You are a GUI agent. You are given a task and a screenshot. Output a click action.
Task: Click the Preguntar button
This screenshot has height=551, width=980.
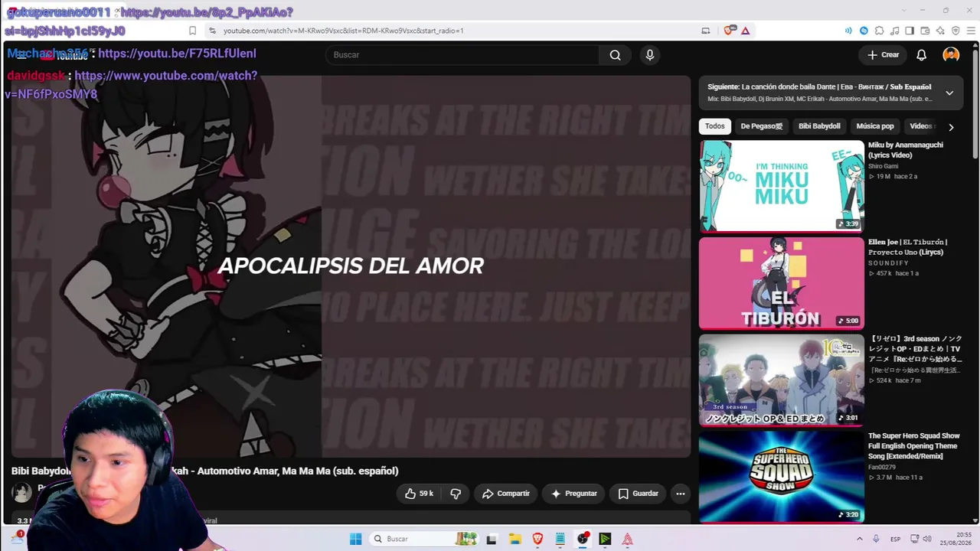click(573, 494)
